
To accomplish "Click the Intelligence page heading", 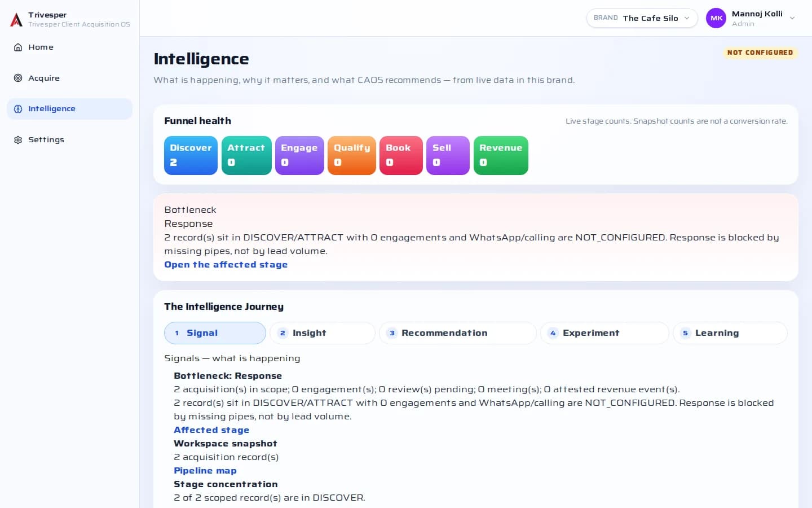I will click(201, 59).
